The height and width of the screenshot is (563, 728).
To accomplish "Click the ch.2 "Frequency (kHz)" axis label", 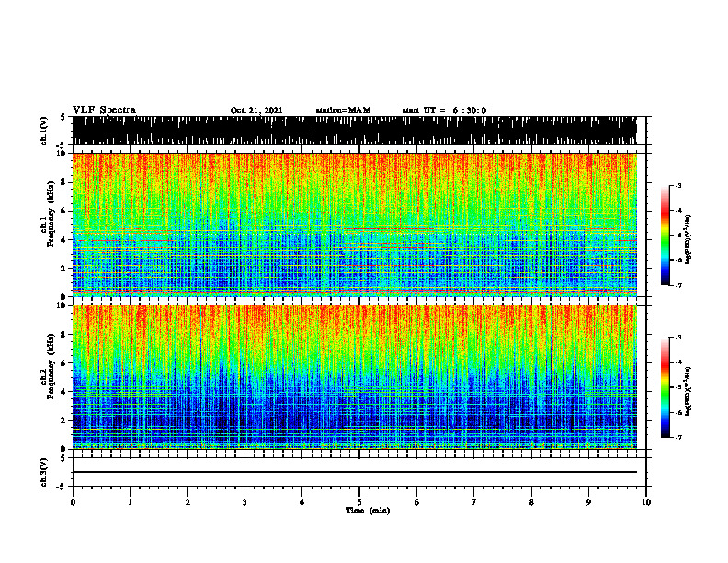I will coord(51,366).
